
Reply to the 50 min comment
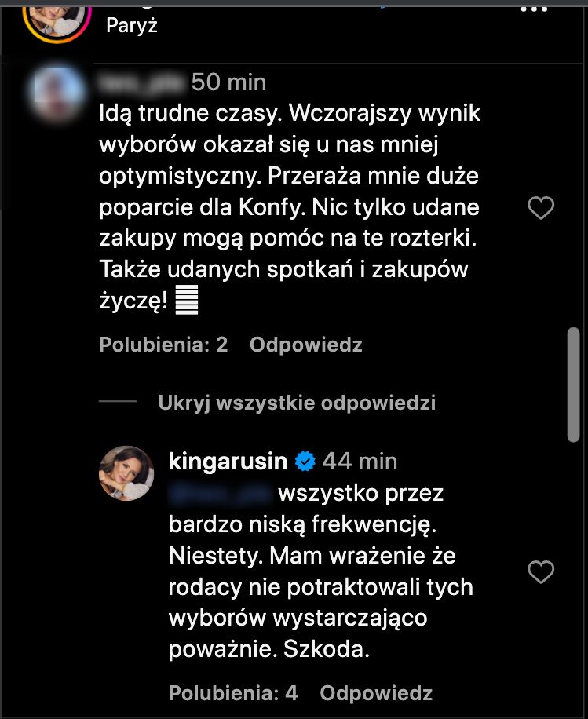pyautogui.click(x=305, y=345)
